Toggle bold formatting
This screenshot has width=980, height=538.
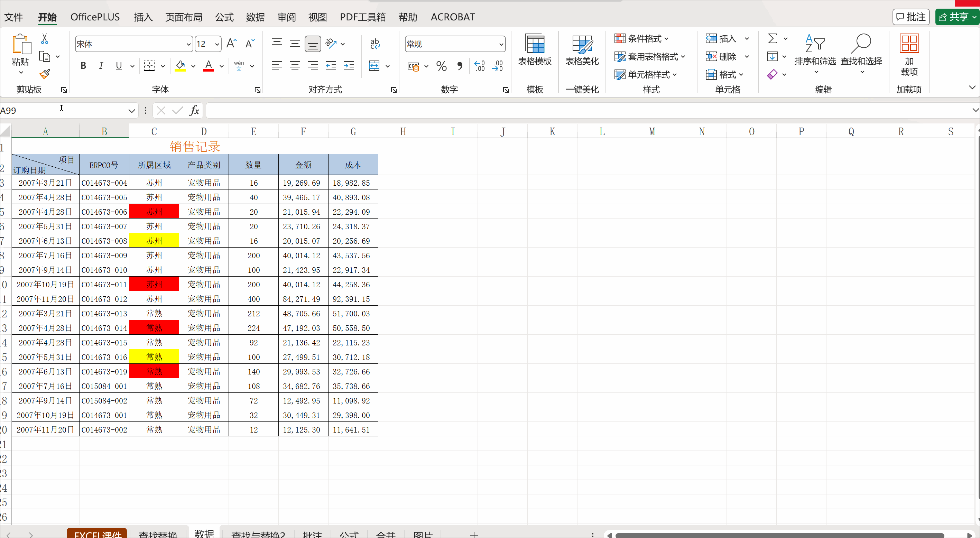pyautogui.click(x=83, y=65)
